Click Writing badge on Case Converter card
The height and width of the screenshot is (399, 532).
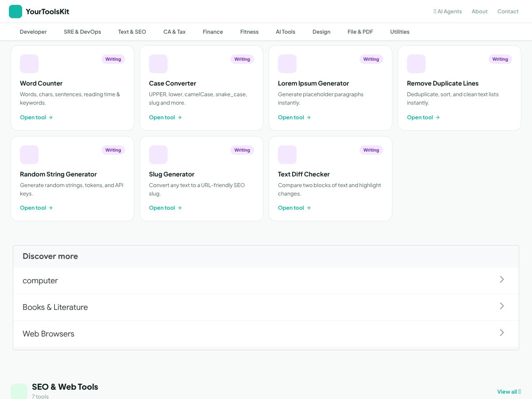pyautogui.click(x=242, y=59)
